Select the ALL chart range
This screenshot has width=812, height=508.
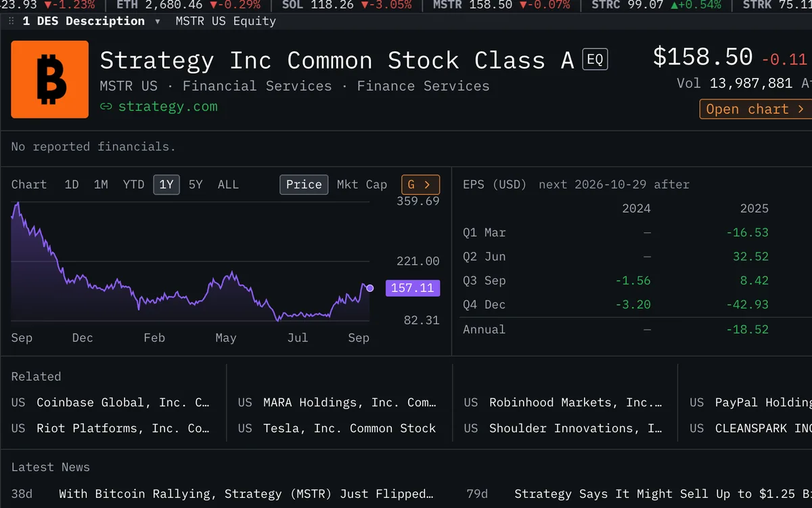tap(228, 184)
